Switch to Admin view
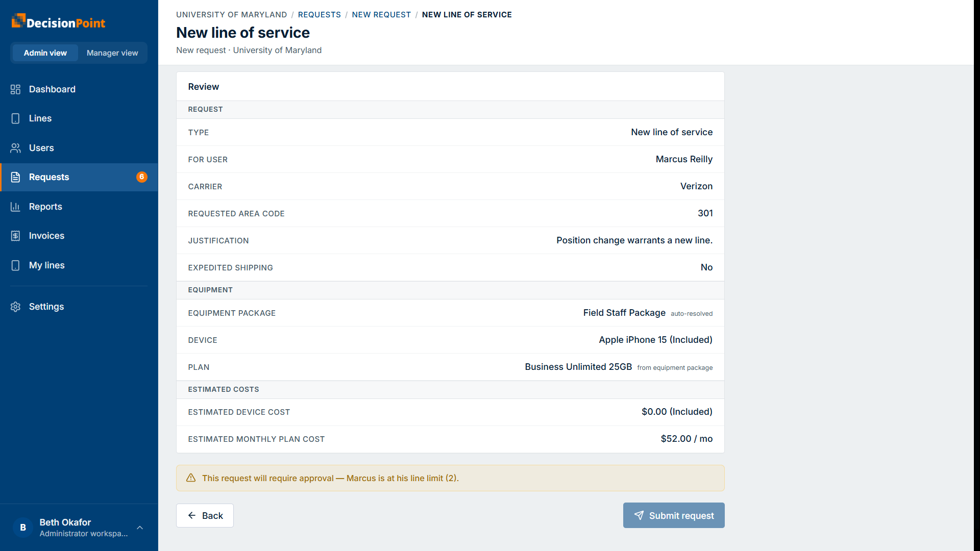The image size is (980, 551). tap(45, 53)
